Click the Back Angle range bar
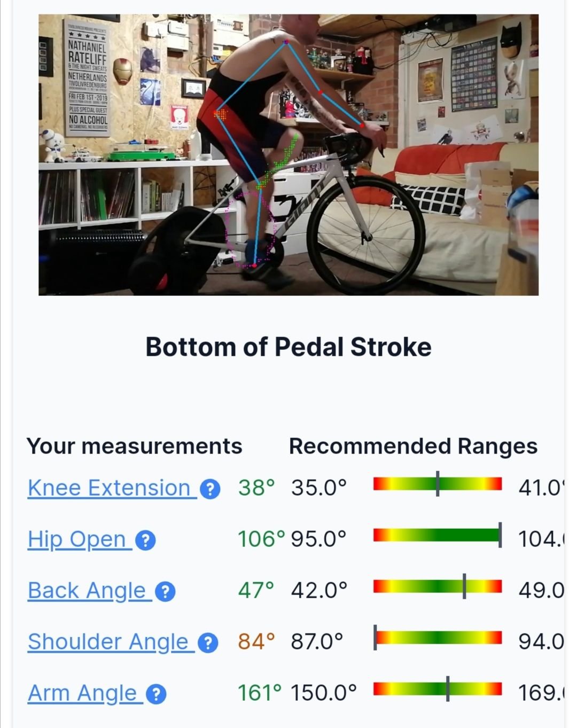 438,586
